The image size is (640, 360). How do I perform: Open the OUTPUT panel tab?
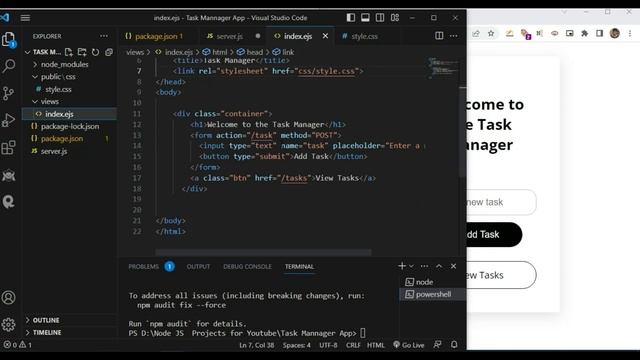point(198,267)
